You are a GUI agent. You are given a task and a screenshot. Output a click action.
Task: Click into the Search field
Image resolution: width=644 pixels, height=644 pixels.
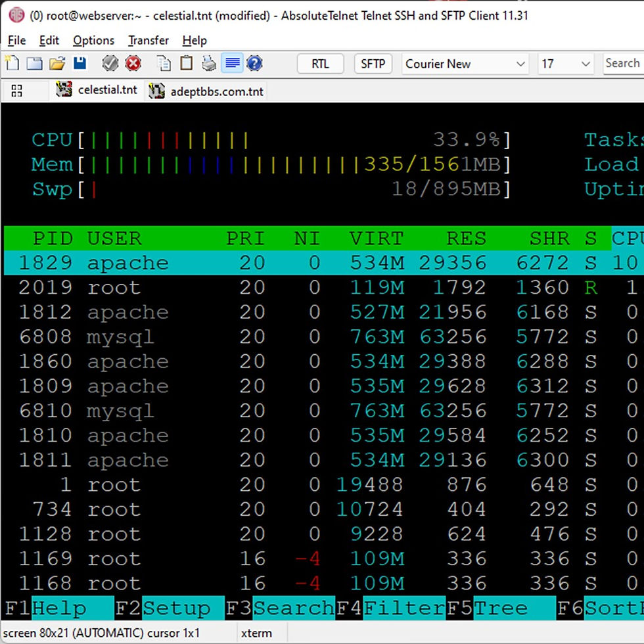[623, 64]
